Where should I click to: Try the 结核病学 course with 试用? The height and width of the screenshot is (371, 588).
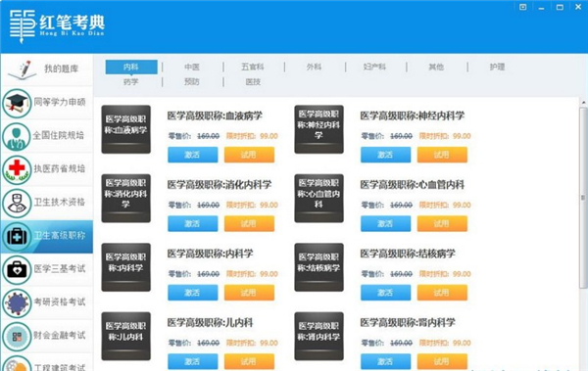coord(442,293)
